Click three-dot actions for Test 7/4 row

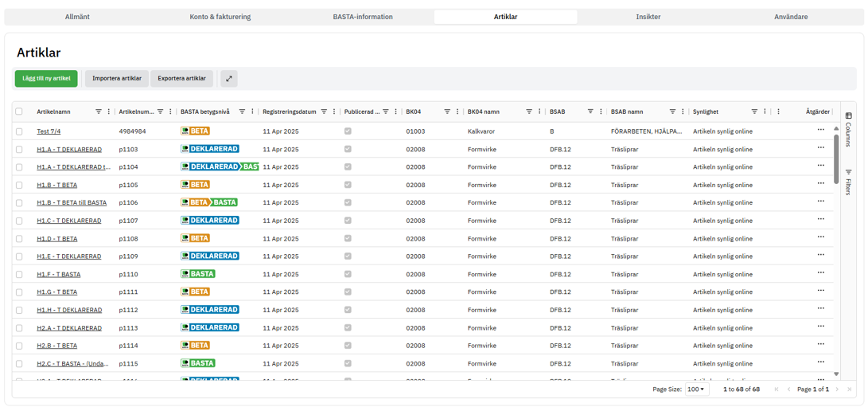pyautogui.click(x=820, y=131)
